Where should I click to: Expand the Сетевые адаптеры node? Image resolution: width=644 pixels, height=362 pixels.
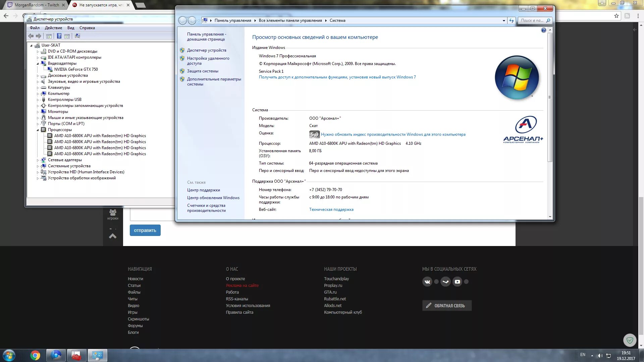(38, 160)
